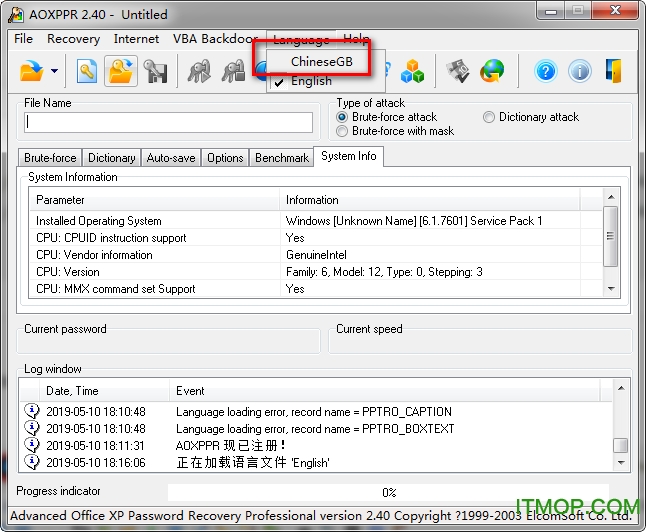Select ChineseGB from the Language menu

click(x=320, y=61)
